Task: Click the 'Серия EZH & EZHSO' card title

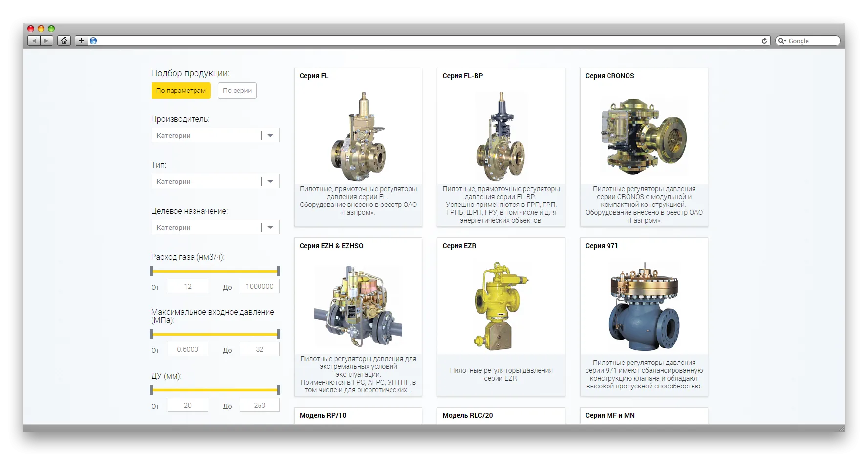Action: tap(331, 246)
